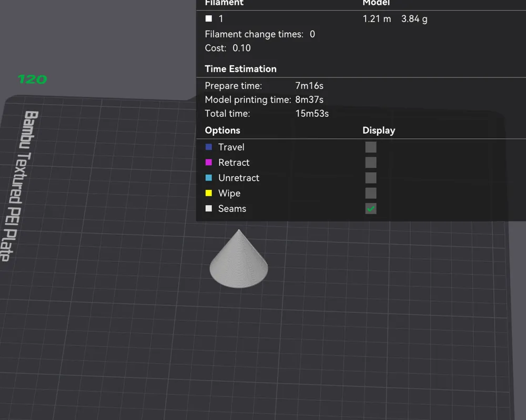Enable the Travel display checkbox
The height and width of the screenshot is (420, 526).
point(371,147)
